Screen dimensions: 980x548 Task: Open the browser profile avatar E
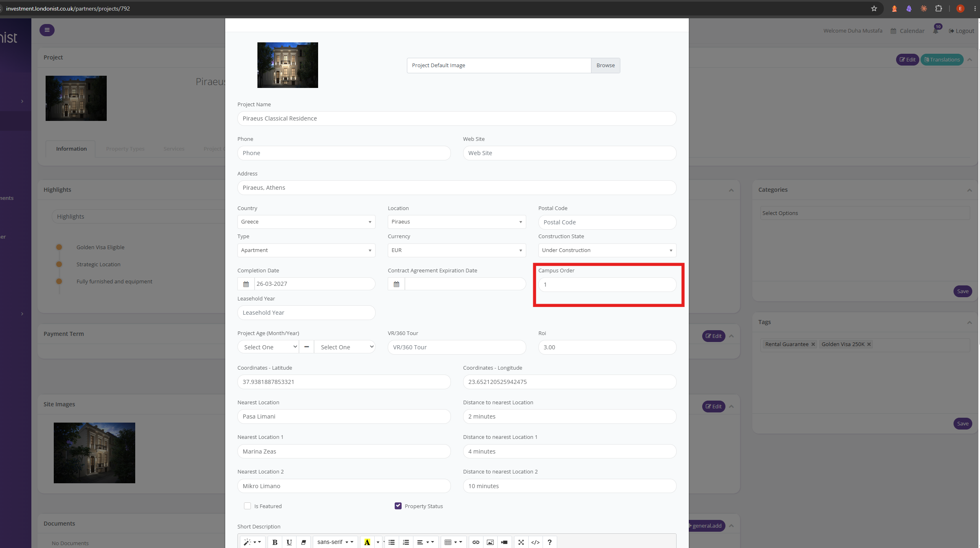point(960,9)
